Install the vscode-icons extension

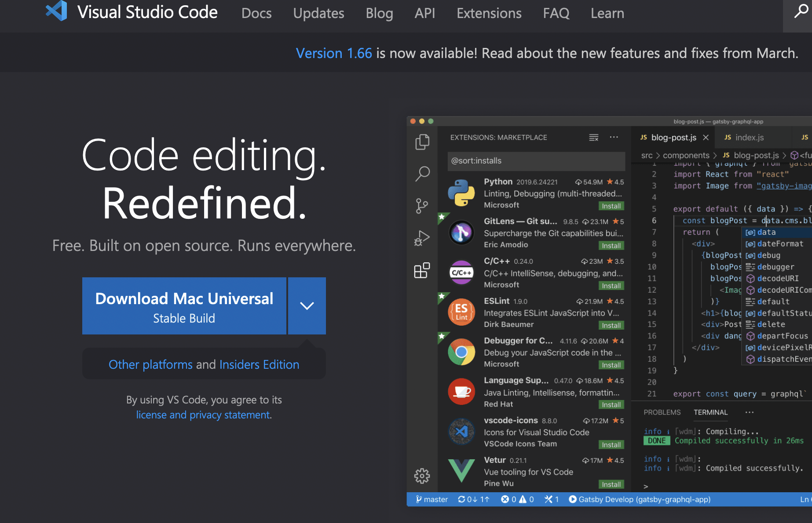click(611, 445)
